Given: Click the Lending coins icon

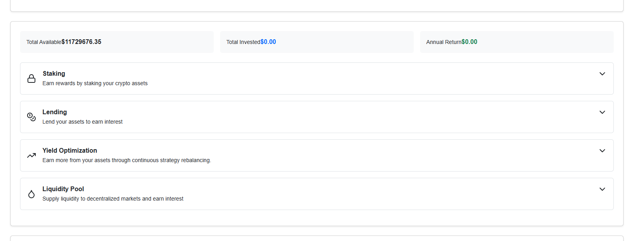Looking at the screenshot, I should 31,117.
